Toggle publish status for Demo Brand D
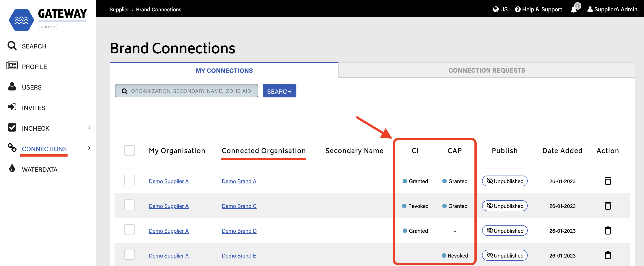The width and height of the screenshot is (644, 266). pos(504,230)
